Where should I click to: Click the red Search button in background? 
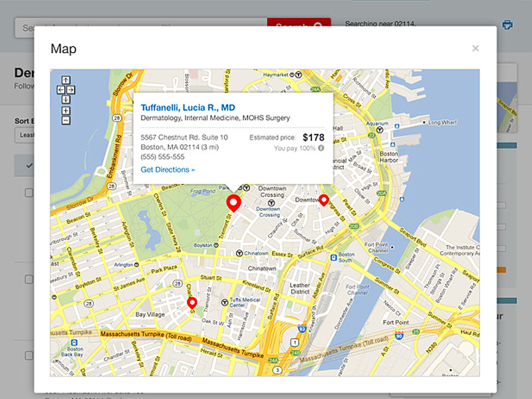pyautogui.click(x=299, y=23)
